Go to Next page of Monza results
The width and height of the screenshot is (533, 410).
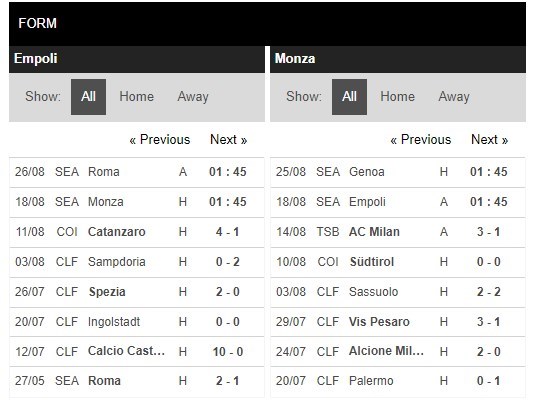[x=489, y=140]
